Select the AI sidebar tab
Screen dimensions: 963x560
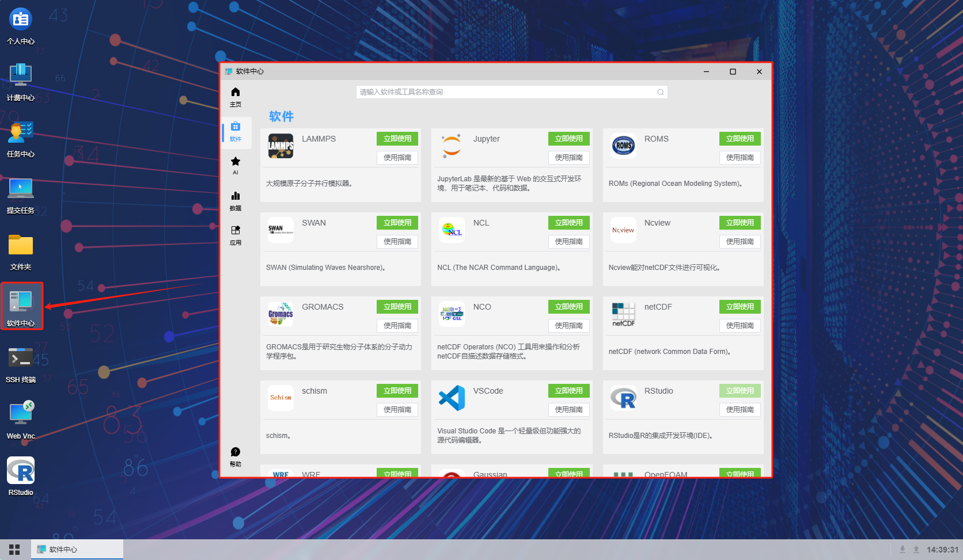click(x=236, y=166)
